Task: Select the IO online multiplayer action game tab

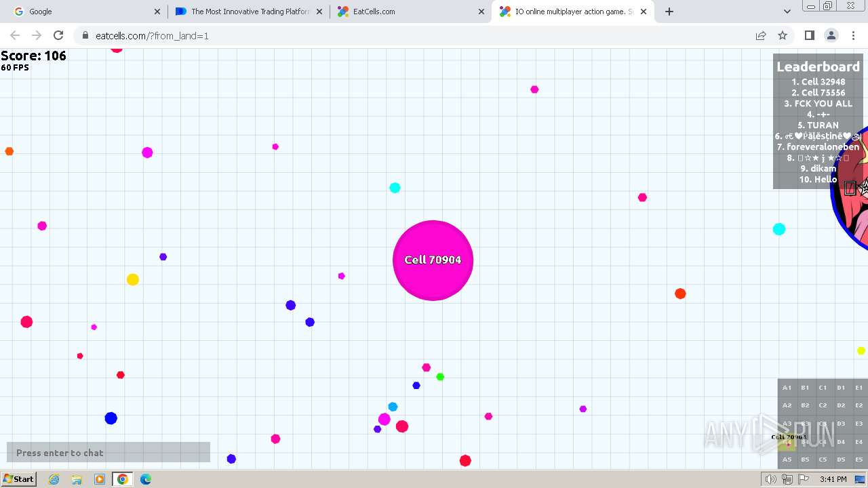Action: tap(573, 12)
